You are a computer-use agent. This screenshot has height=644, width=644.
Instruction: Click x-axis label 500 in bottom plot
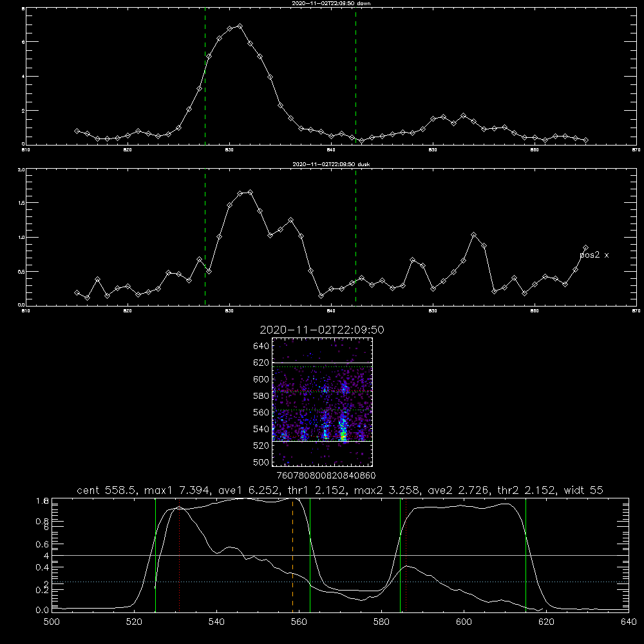pos(52,622)
